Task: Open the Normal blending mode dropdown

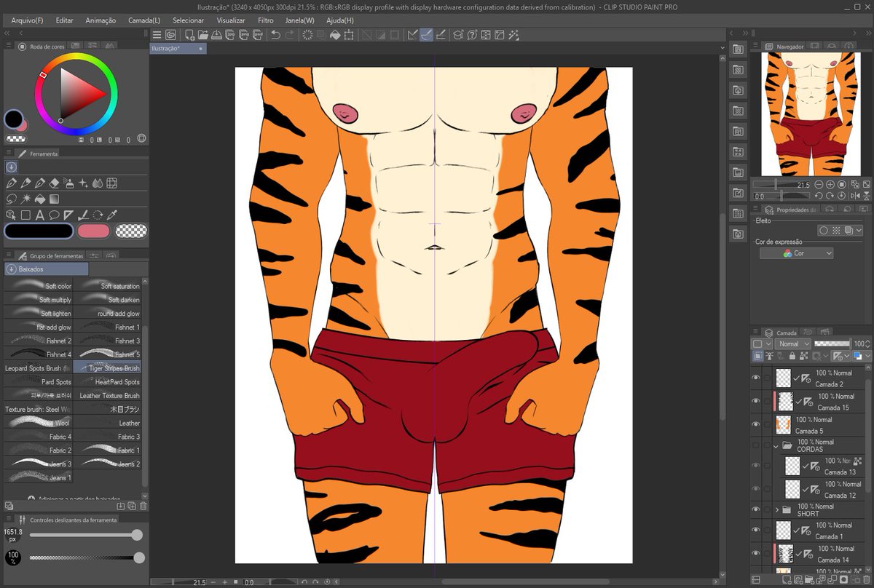Action: pyautogui.click(x=793, y=343)
